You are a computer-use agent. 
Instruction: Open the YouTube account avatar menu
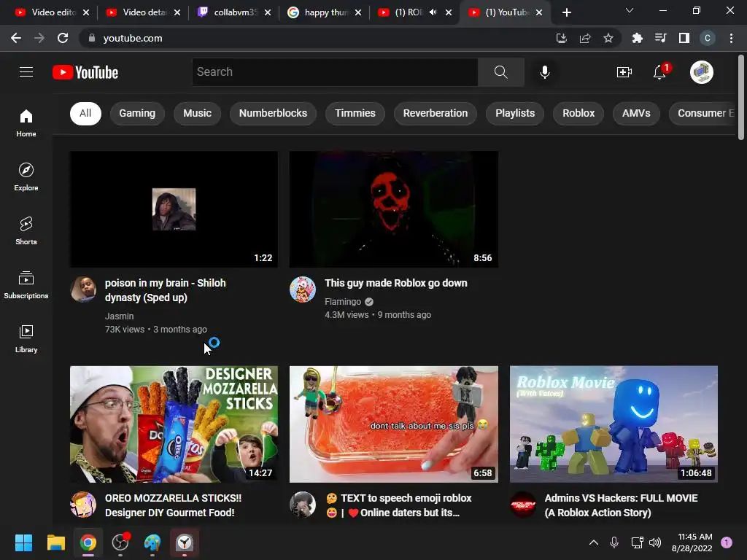(x=701, y=72)
